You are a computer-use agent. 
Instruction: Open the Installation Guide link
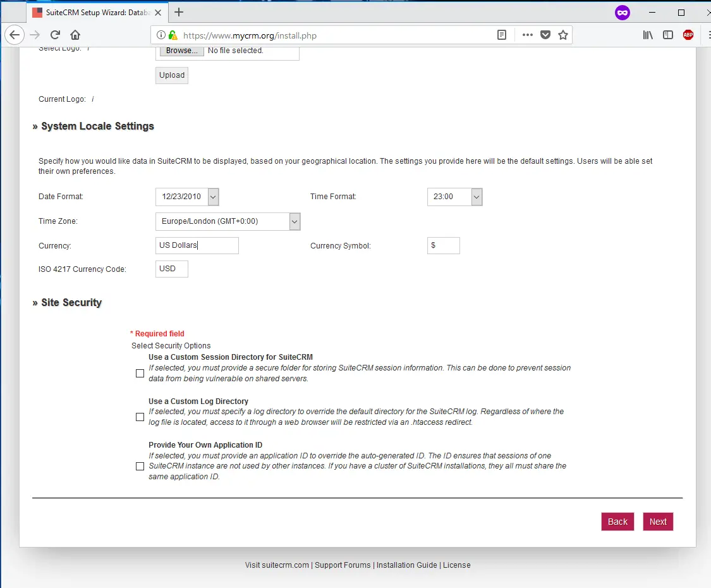(407, 565)
